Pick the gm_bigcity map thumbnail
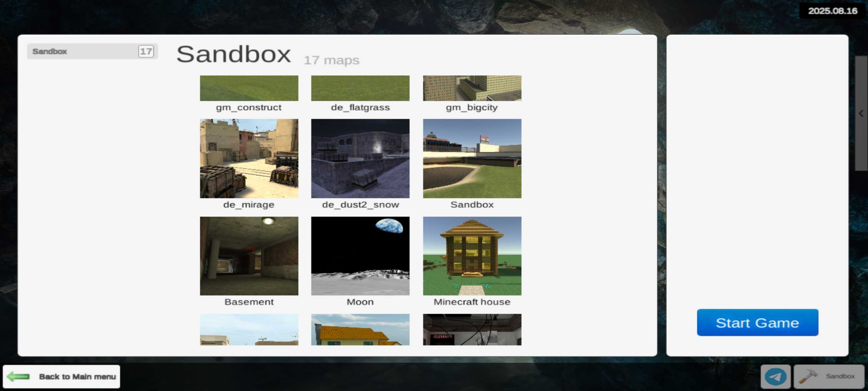The width and height of the screenshot is (868, 391). tap(472, 88)
